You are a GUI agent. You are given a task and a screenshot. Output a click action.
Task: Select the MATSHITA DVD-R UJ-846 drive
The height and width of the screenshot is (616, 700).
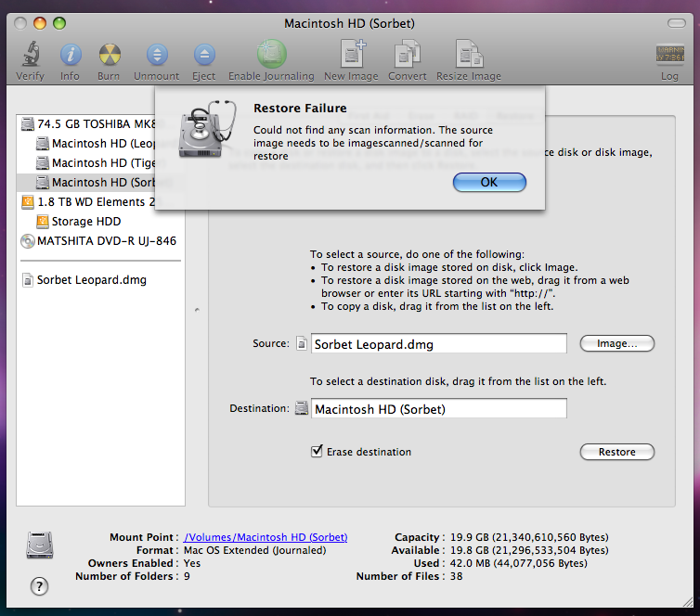coord(98,241)
